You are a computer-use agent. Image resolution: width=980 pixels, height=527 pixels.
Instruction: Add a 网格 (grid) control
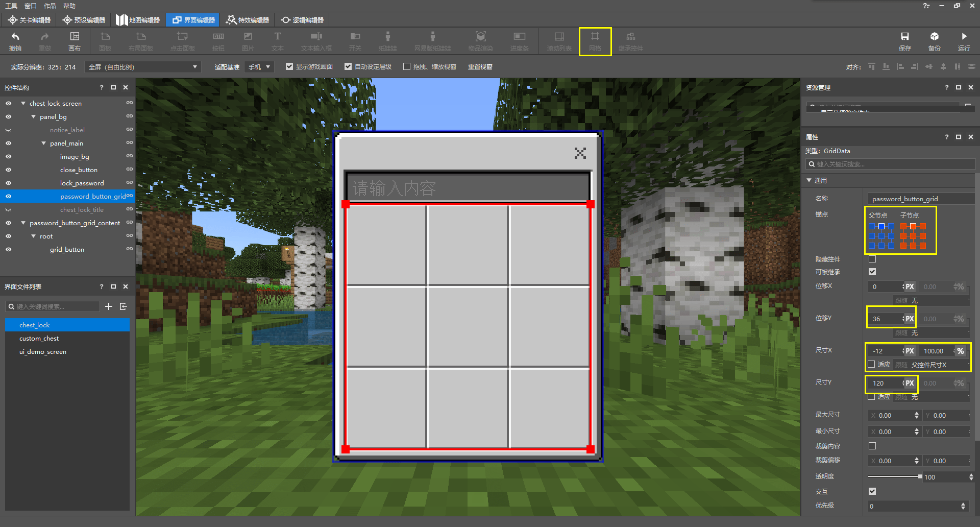click(595, 41)
